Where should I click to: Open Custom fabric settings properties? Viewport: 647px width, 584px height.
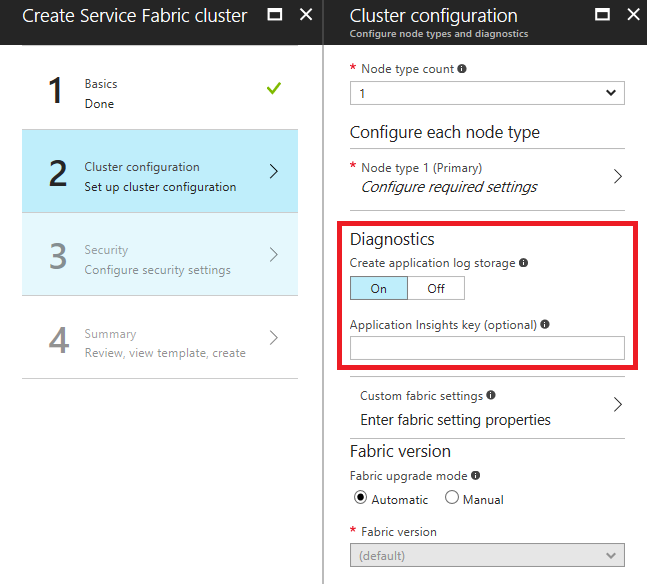tap(487, 408)
